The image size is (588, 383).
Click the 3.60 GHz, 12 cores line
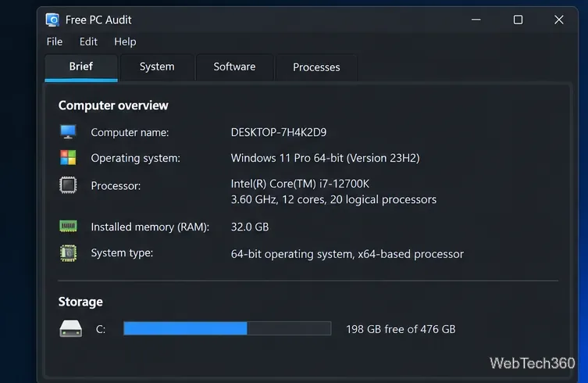(x=333, y=199)
